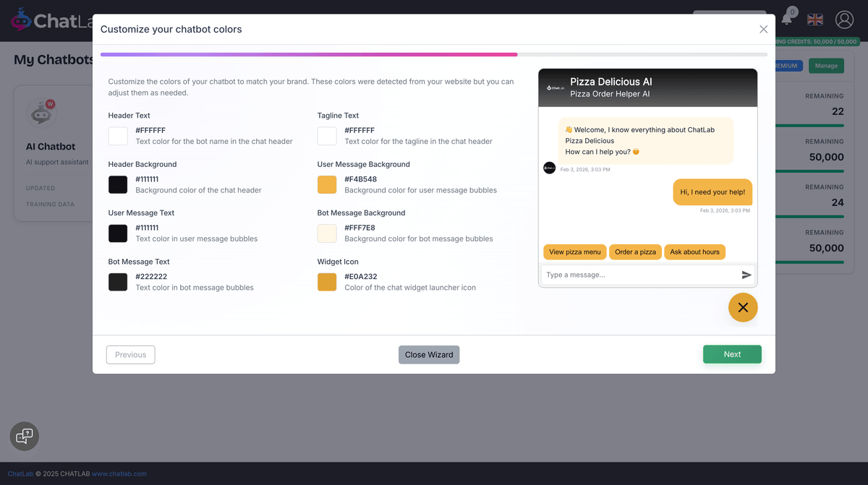Open the language selector with the UK flag
Image resolution: width=868 pixels, height=485 pixels.
[x=814, y=20]
